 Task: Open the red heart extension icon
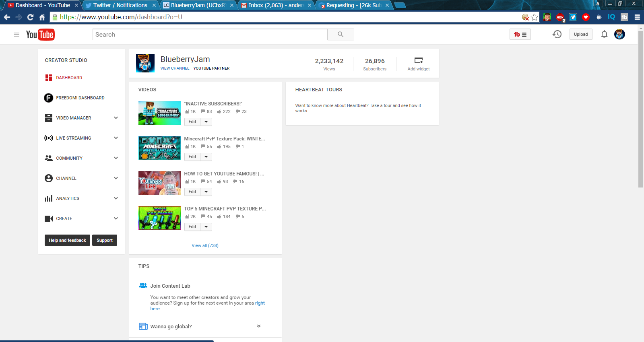586,17
